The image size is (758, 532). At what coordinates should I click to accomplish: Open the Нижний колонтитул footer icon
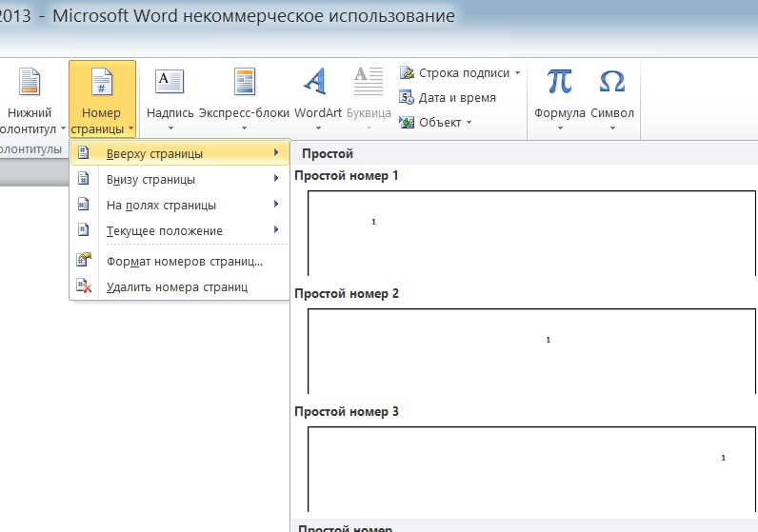pos(30,81)
